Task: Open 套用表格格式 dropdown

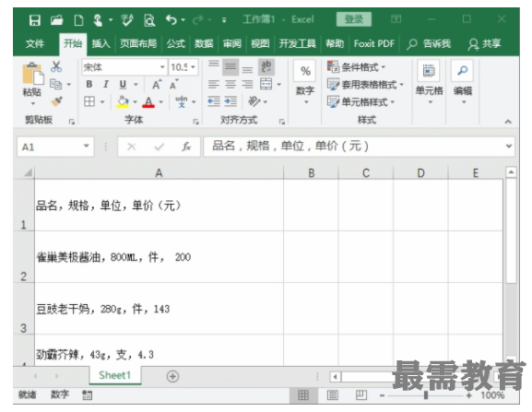Action: point(365,84)
